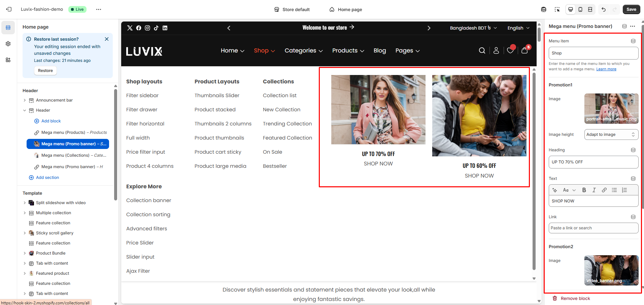Open theme settings gear icon

(x=8, y=44)
